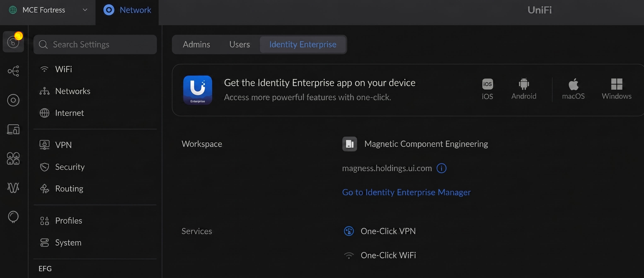Get the iOS app

pyautogui.click(x=487, y=89)
